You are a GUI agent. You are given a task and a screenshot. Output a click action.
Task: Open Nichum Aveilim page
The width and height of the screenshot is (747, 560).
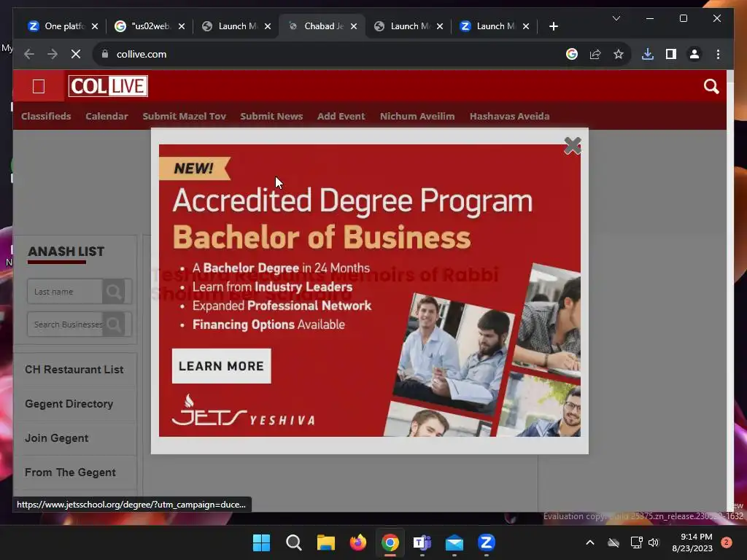click(x=417, y=116)
